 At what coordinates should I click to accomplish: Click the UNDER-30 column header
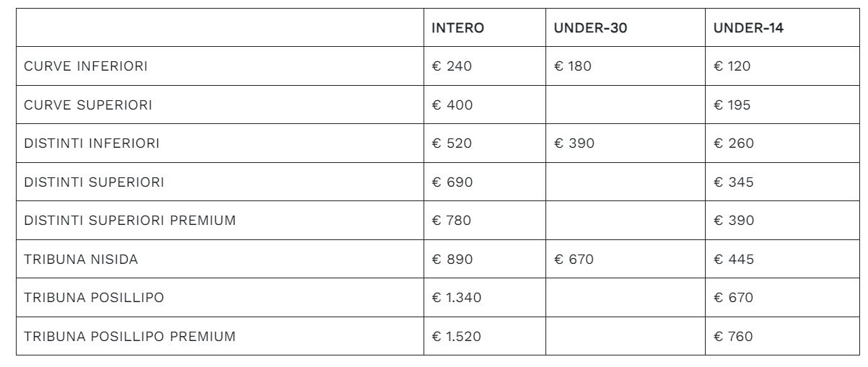point(589,28)
